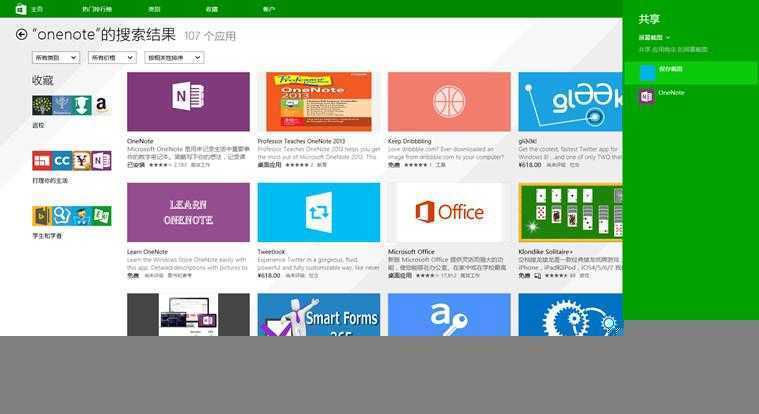Open the blue gears app tile

point(570,314)
